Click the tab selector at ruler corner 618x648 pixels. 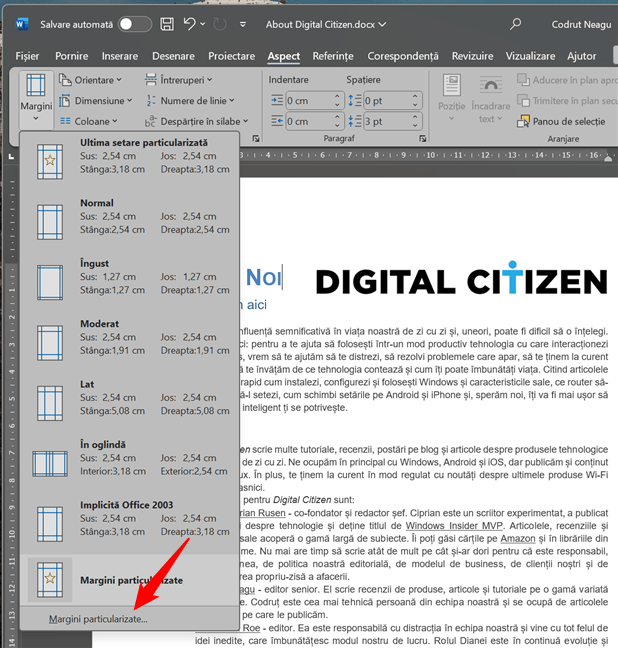[11, 157]
